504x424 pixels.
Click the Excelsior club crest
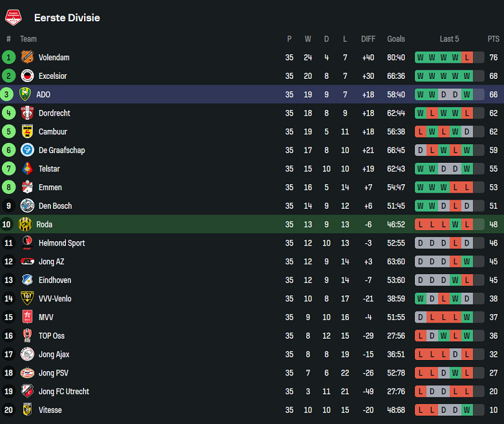[x=26, y=76]
